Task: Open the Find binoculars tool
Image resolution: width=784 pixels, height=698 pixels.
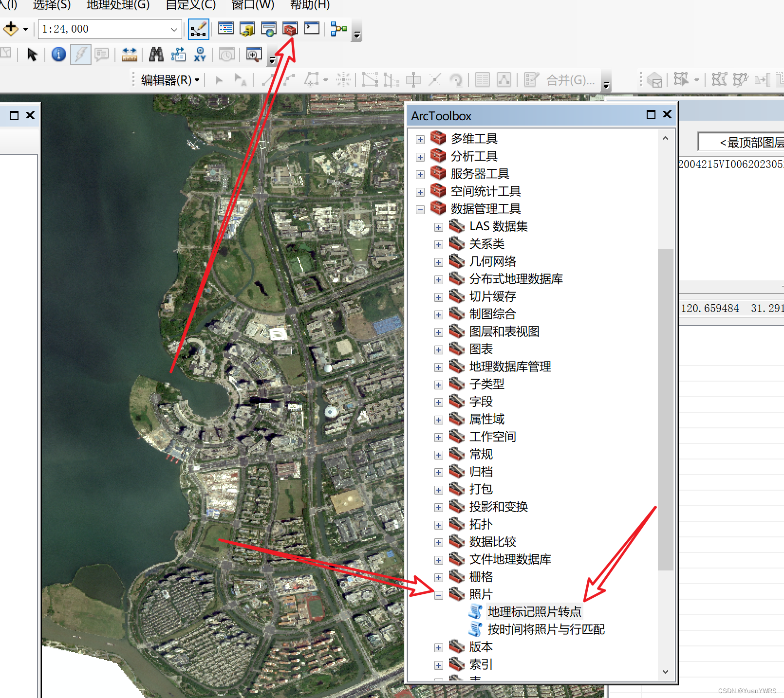Action: point(156,55)
